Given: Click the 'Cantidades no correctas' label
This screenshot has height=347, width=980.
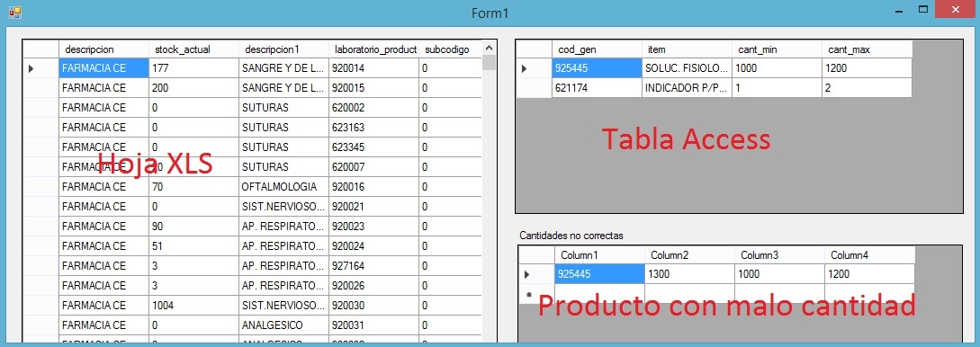Looking at the screenshot, I should (571, 236).
